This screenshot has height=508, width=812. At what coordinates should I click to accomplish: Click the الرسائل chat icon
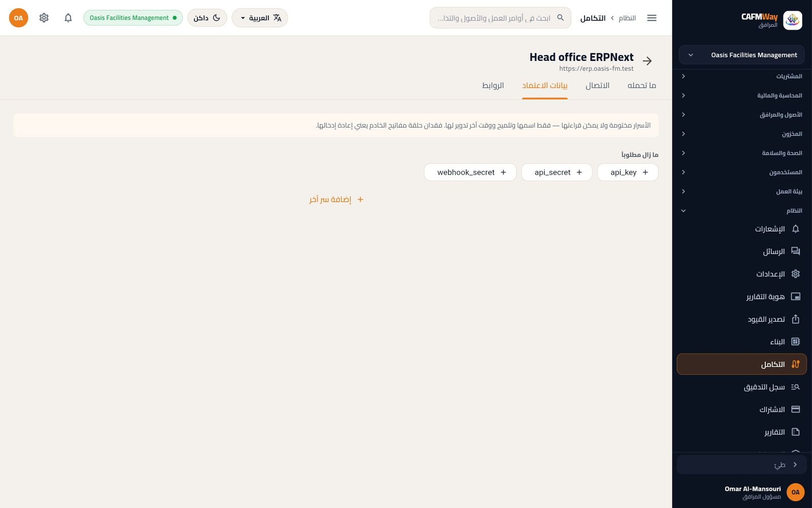795,251
